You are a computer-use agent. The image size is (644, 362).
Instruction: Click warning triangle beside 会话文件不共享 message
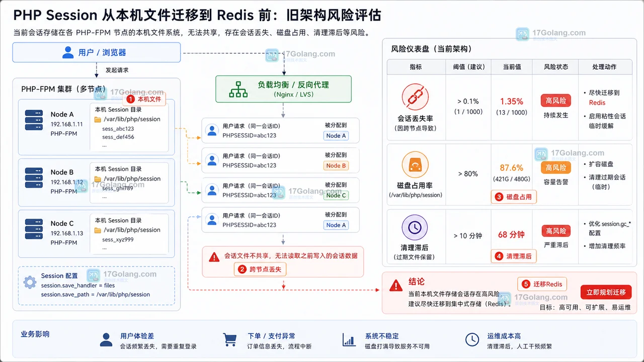pyautogui.click(x=214, y=257)
